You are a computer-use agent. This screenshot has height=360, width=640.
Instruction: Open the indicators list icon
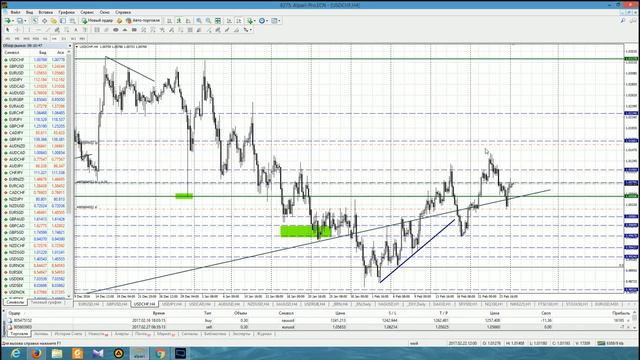(250, 20)
